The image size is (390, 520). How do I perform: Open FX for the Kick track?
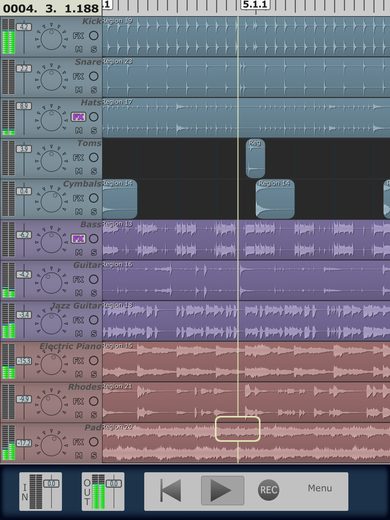78,36
